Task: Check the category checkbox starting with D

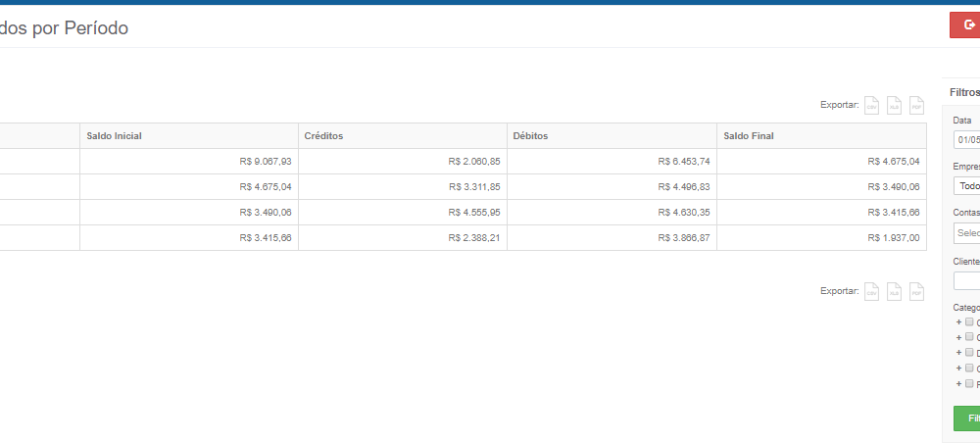Action: [x=969, y=353]
